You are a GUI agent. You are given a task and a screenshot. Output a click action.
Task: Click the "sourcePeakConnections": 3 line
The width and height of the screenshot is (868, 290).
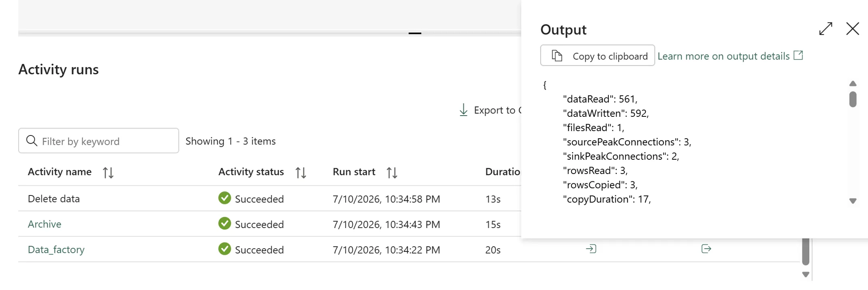tap(627, 142)
